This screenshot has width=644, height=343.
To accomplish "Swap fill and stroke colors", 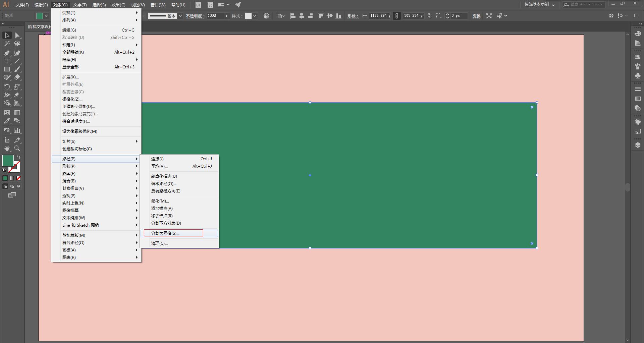I will 19,157.
